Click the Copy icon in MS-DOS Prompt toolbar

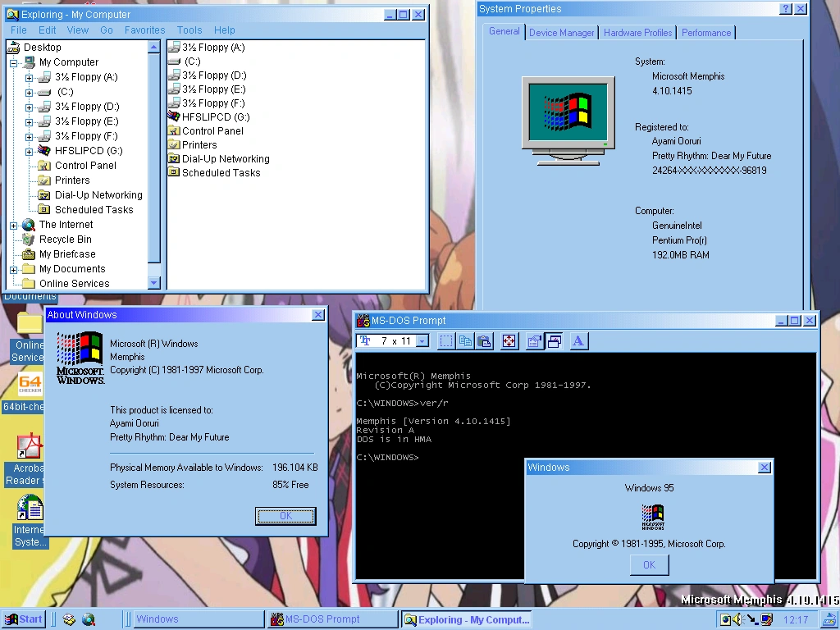(x=465, y=340)
